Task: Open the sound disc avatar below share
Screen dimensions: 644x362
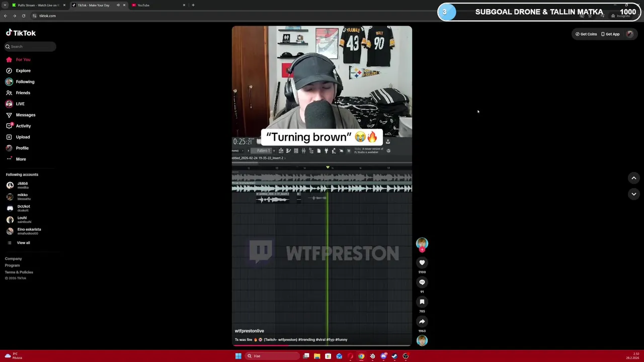Action: [422, 340]
